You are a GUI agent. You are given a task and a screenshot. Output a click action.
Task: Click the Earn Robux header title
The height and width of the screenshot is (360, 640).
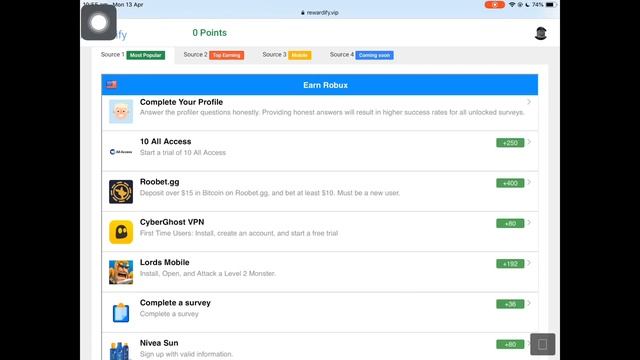[325, 85]
